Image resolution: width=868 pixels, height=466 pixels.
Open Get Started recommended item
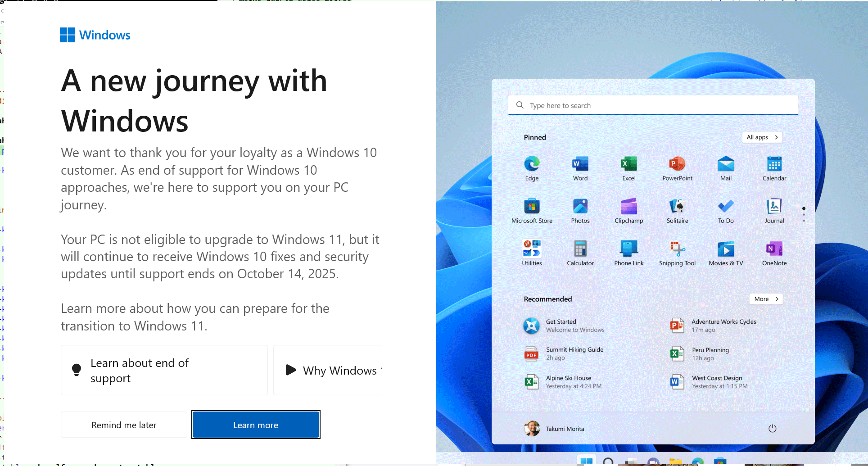pyautogui.click(x=565, y=326)
